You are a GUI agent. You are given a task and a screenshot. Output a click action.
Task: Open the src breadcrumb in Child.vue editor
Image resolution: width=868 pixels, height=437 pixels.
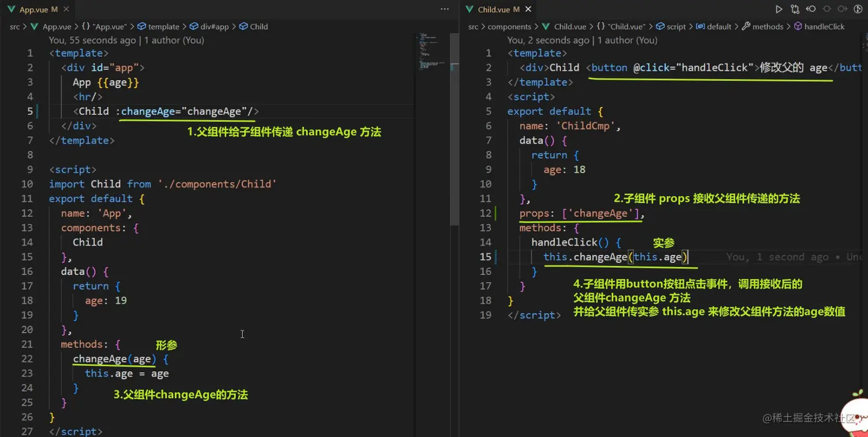pyautogui.click(x=473, y=26)
